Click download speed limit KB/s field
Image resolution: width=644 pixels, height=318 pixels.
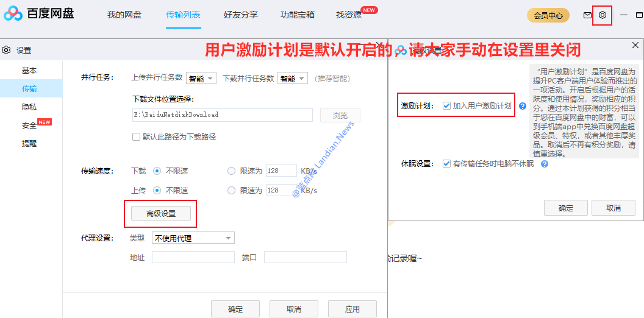(281, 171)
